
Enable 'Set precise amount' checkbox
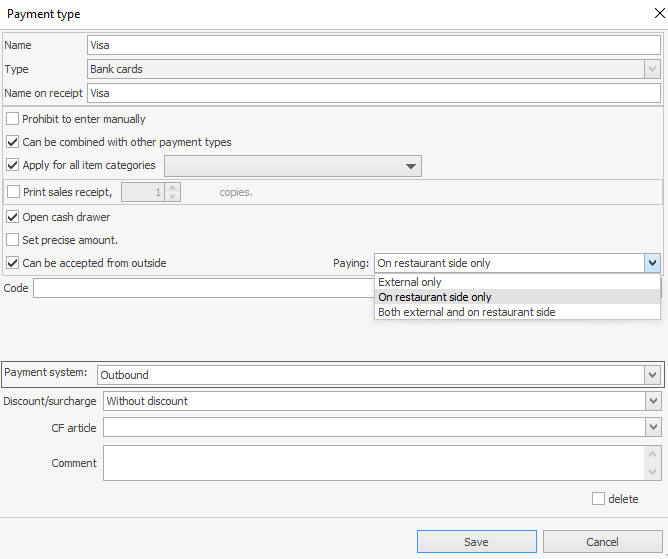[x=13, y=240]
